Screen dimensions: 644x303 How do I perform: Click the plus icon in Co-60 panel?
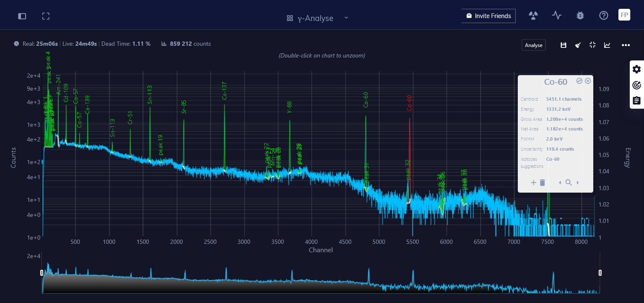pyautogui.click(x=533, y=183)
